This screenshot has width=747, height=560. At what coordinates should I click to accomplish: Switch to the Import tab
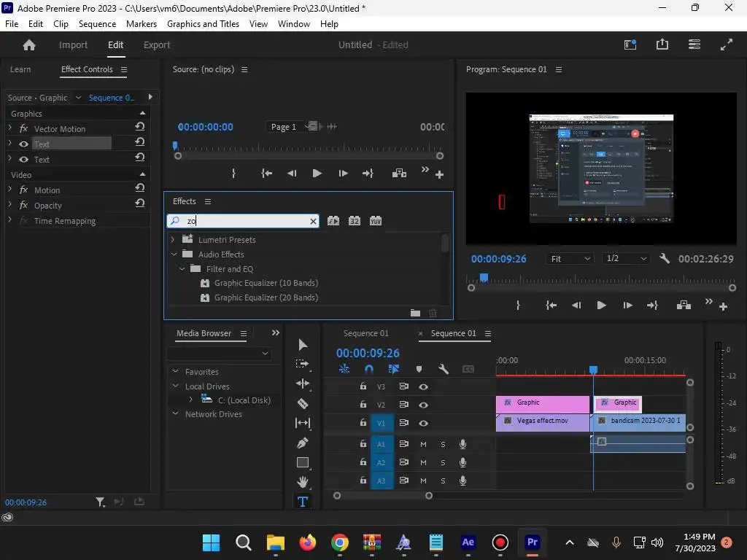click(73, 44)
